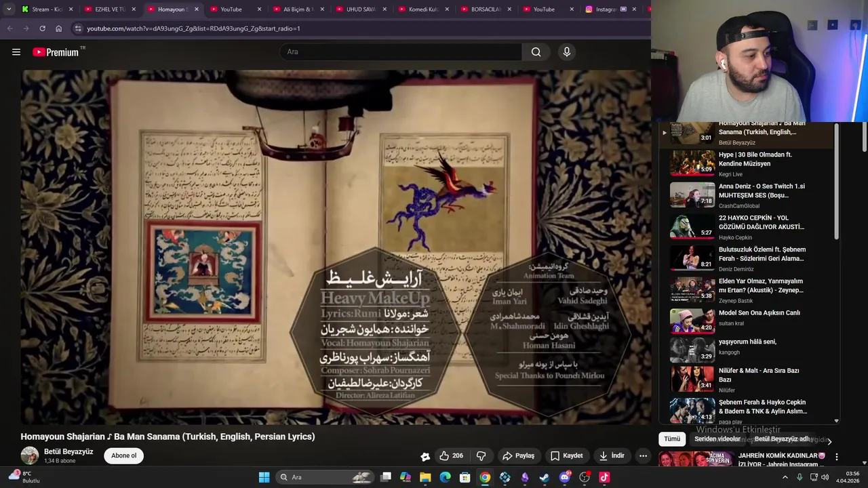Viewport: 868px width, 488px height.
Task: Dislike the video with thumbs down
Action: pos(481,455)
